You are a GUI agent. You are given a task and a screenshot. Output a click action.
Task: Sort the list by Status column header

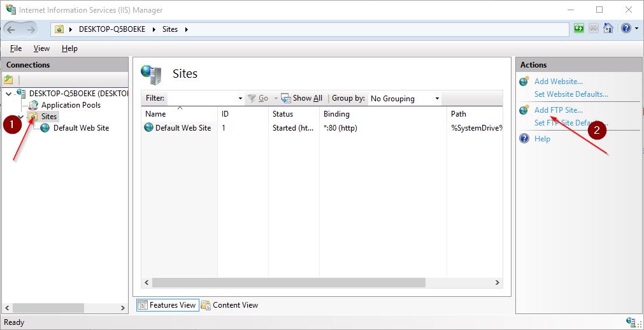(x=294, y=114)
